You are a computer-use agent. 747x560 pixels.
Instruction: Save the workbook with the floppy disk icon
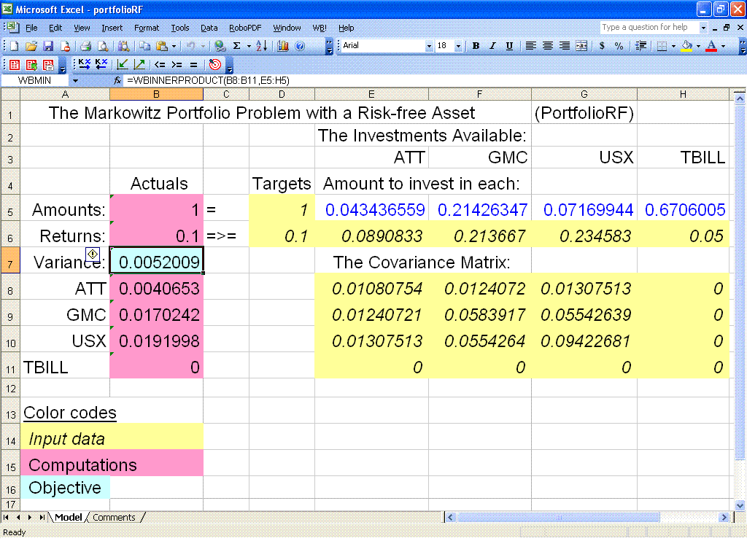(48, 46)
